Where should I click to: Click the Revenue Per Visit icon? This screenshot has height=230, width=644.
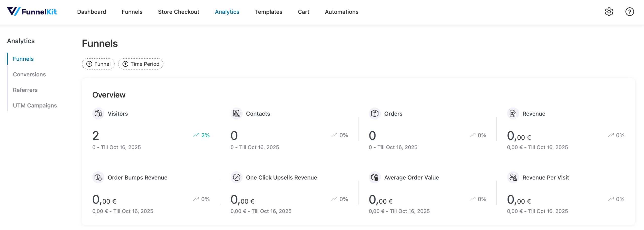pos(513,178)
